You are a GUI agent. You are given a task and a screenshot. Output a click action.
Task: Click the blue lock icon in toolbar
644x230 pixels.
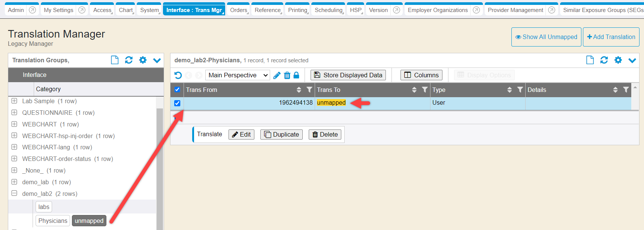coord(296,75)
